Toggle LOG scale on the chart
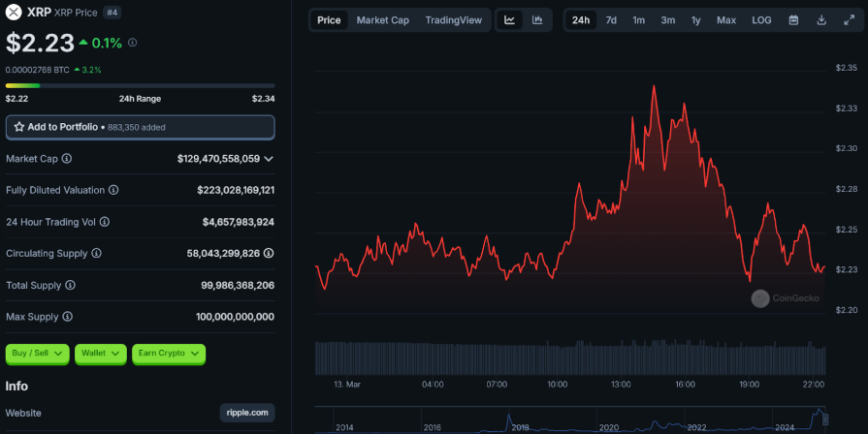Screen dimensions: 868x434 click(762, 20)
